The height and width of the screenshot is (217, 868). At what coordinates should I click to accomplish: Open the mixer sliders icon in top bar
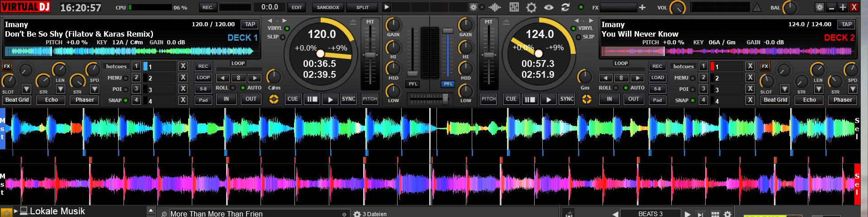514,7
